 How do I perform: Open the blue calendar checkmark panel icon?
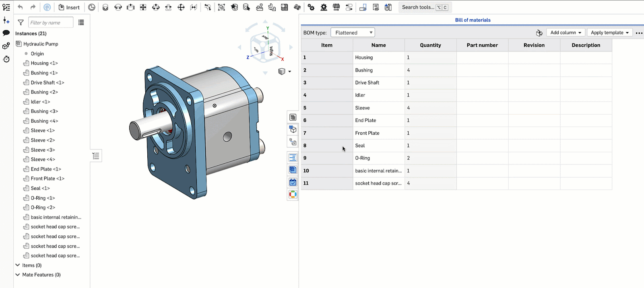(293, 182)
